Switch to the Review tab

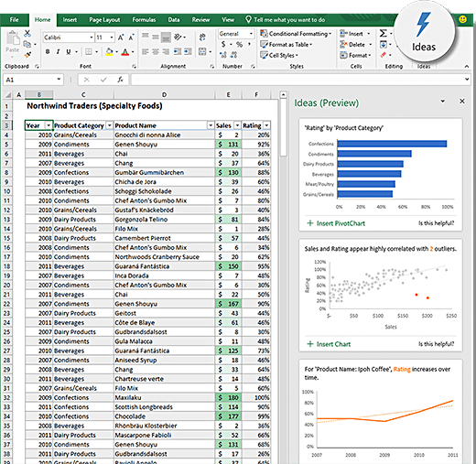[x=200, y=20]
